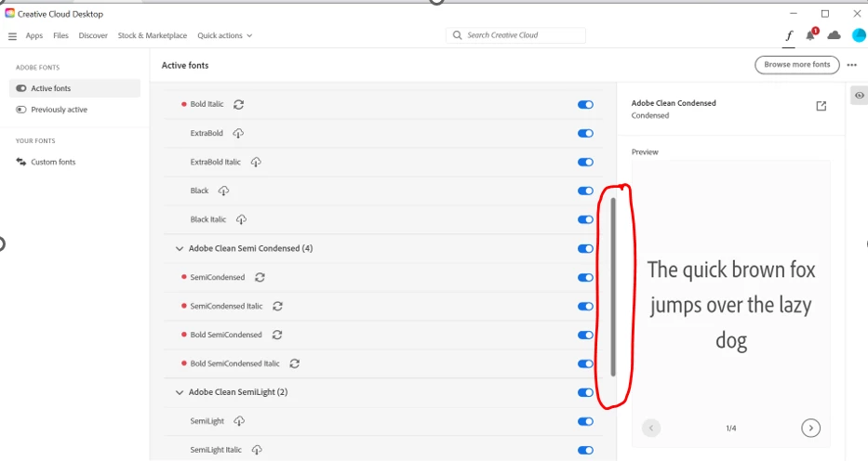This screenshot has width=868, height=461.
Task: Deactivate the Black font toggle
Action: pyautogui.click(x=585, y=191)
